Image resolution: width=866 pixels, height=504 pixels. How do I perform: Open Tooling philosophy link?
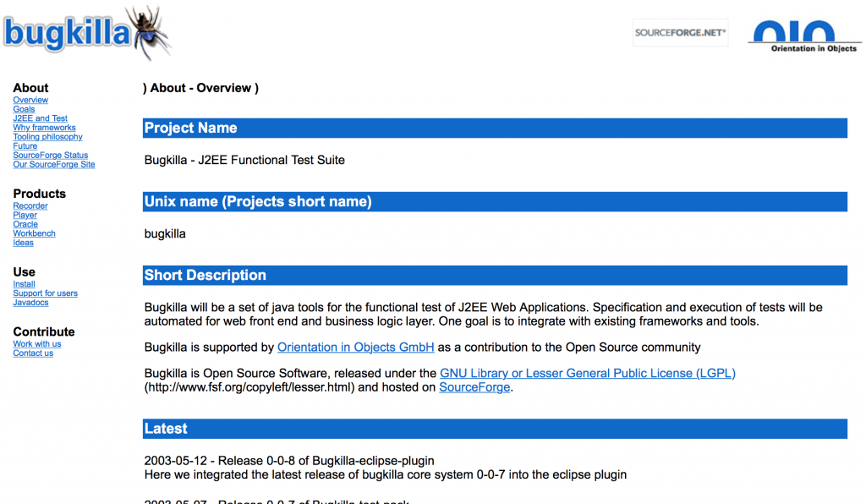click(47, 137)
